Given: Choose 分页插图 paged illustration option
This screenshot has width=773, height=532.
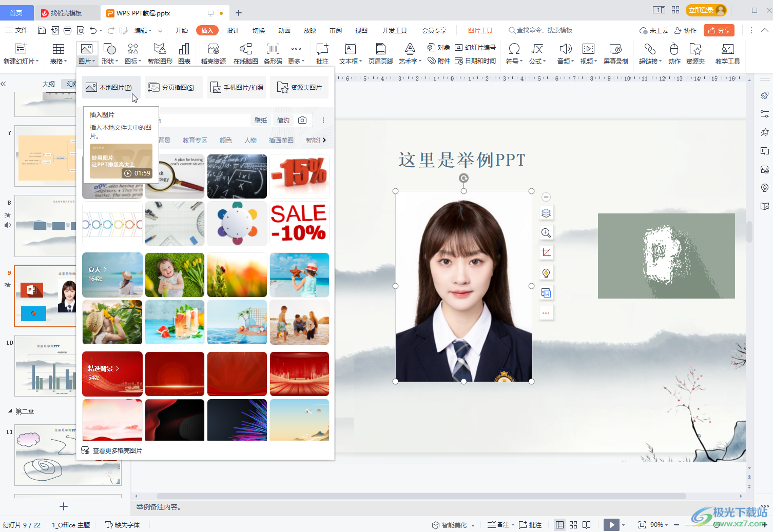Looking at the screenshot, I should 174,87.
